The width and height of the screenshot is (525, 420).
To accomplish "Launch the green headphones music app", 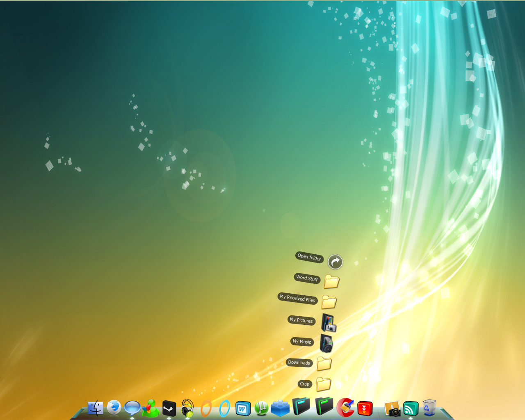I will [187, 409].
